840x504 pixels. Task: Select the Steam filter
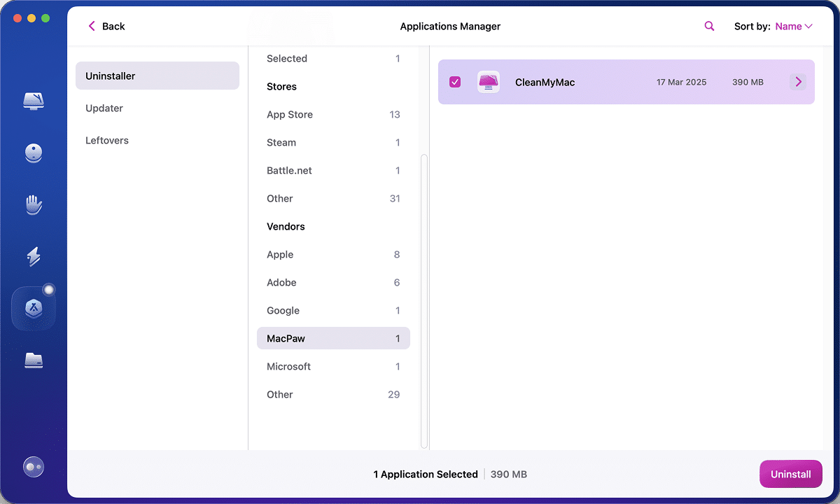pyautogui.click(x=333, y=143)
